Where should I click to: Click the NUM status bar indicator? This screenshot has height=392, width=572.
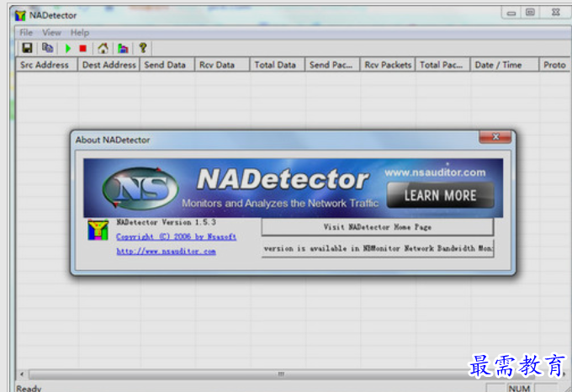(x=519, y=388)
